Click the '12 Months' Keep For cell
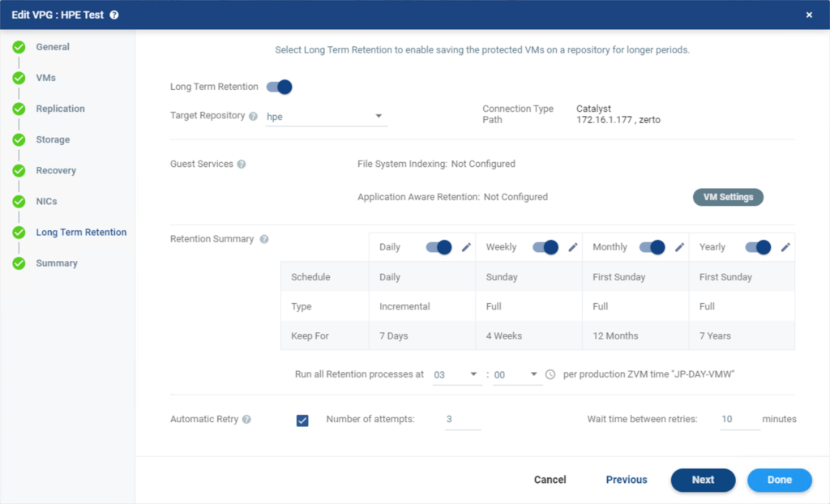830x504 pixels. (x=635, y=335)
